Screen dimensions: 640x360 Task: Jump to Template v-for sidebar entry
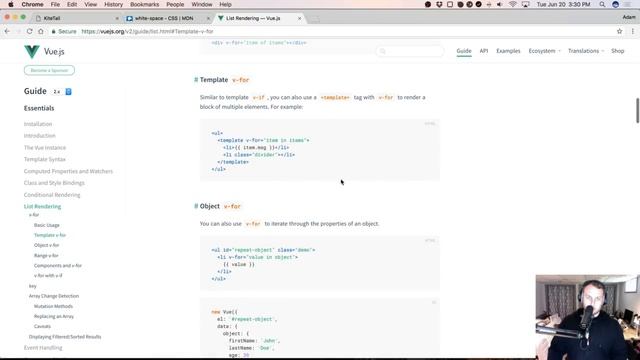(50, 235)
